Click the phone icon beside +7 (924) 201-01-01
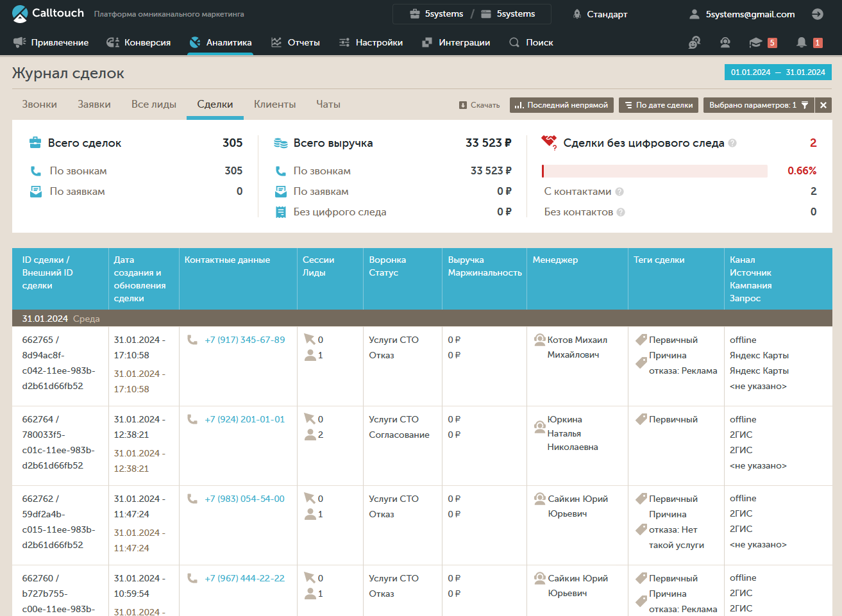 pyautogui.click(x=192, y=419)
